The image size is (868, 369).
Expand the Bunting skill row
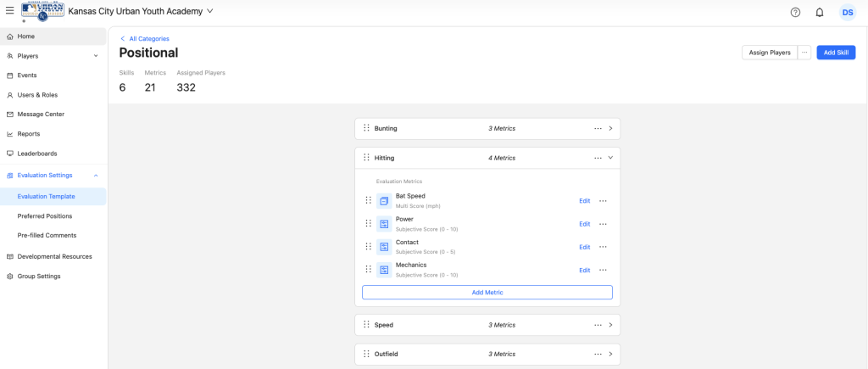click(610, 128)
